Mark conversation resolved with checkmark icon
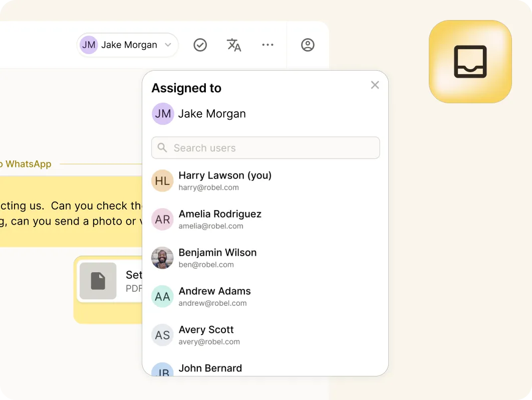This screenshot has width=532, height=400. click(x=200, y=45)
